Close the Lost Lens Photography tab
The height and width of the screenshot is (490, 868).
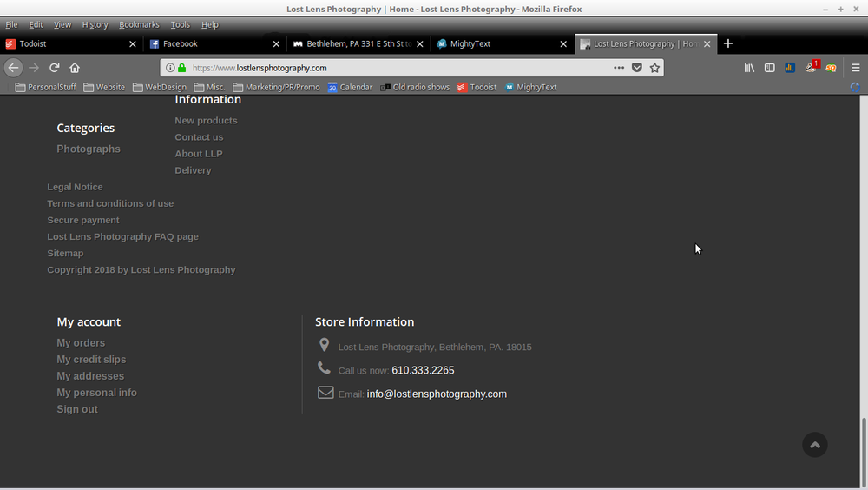707,43
